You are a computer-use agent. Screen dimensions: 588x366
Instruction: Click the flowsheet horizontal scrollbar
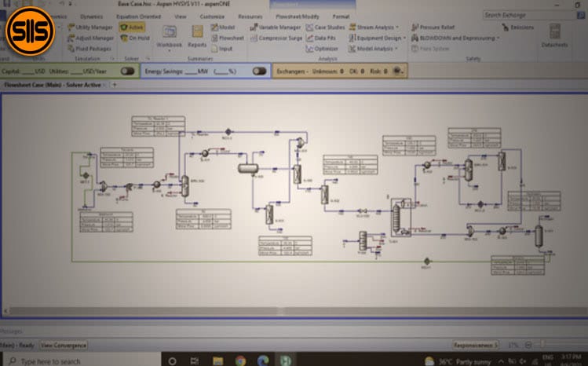click(x=294, y=311)
